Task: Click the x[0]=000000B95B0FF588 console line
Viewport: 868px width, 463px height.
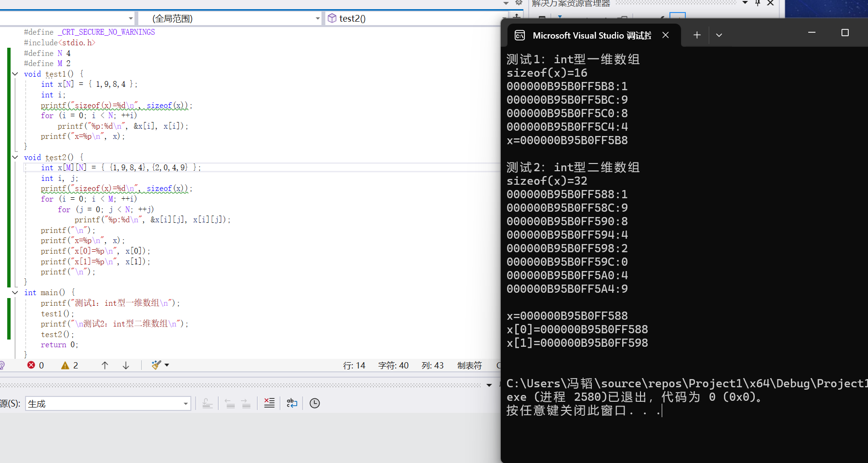Action: (577, 329)
